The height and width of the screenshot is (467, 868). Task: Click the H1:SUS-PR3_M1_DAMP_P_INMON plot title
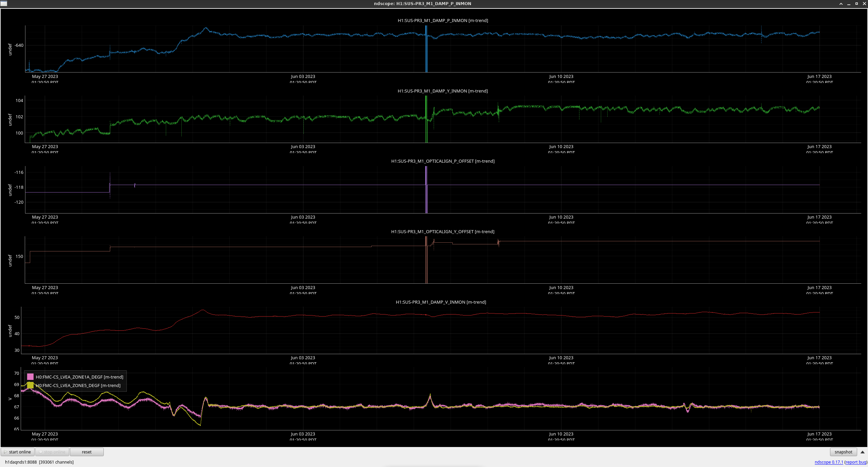pos(442,20)
